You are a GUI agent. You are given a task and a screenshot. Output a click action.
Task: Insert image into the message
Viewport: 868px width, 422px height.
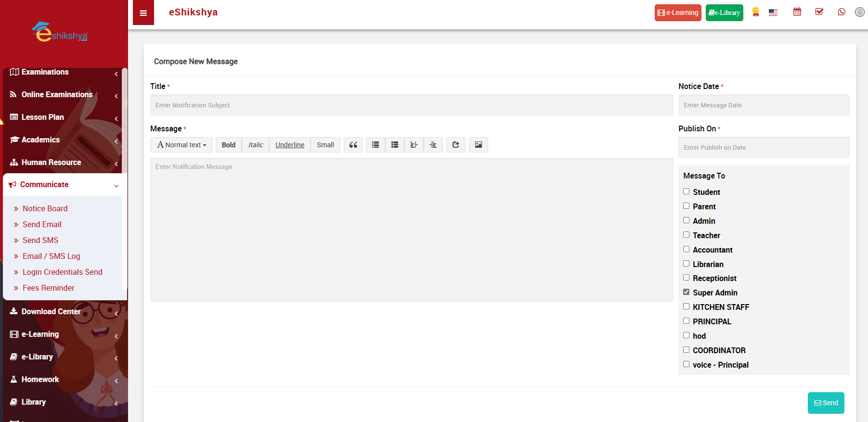[478, 145]
